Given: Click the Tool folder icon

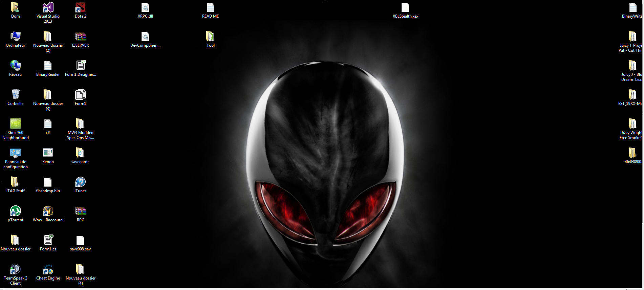Looking at the screenshot, I should click(210, 37).
